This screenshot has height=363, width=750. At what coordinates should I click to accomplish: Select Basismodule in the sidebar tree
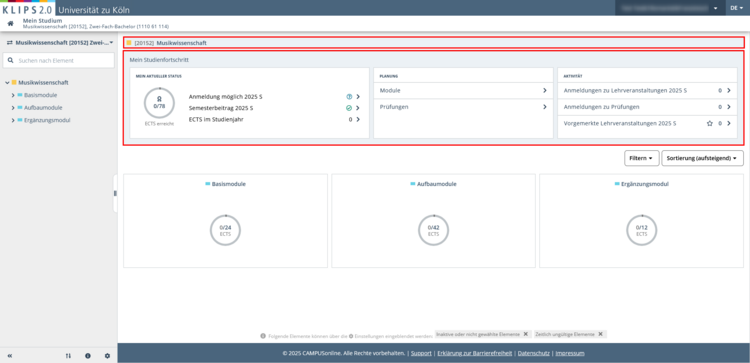[x=40, y=95]
